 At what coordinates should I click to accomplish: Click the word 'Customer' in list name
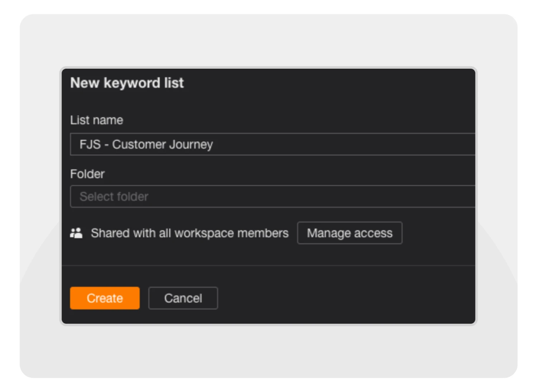139,144
